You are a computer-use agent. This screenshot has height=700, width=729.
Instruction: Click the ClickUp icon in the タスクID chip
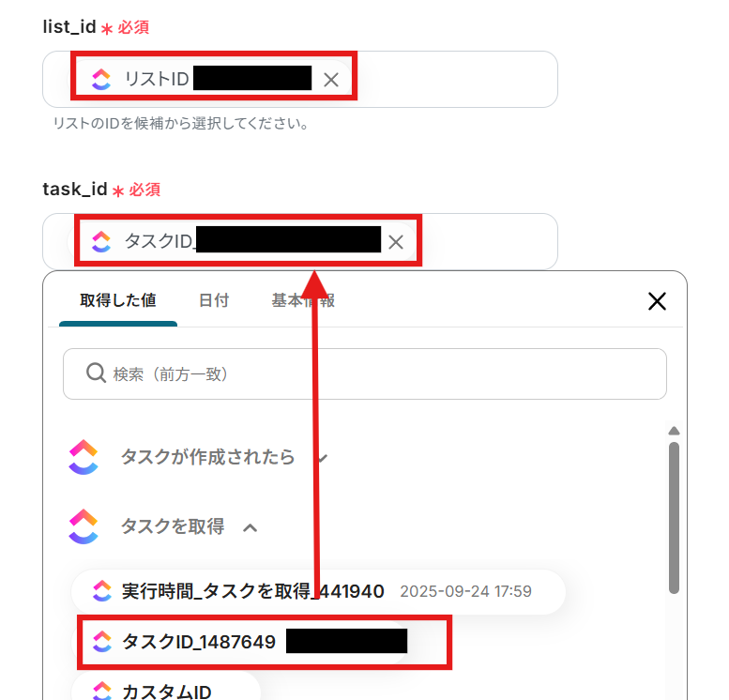point(101,241)
